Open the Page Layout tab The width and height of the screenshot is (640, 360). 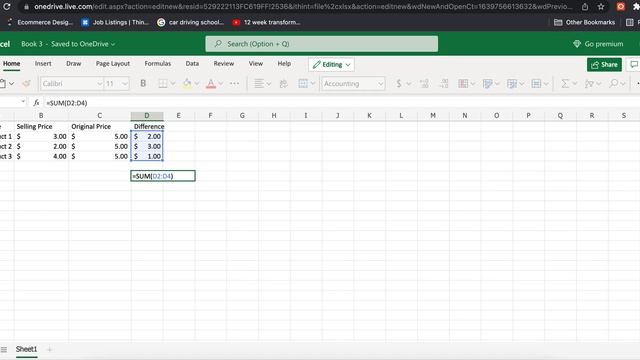point(113,64)
